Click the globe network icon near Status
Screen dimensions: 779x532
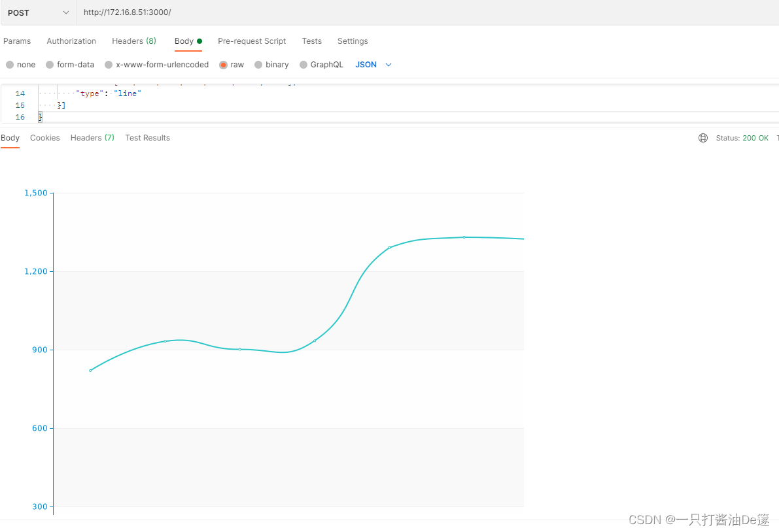point(702,138)
